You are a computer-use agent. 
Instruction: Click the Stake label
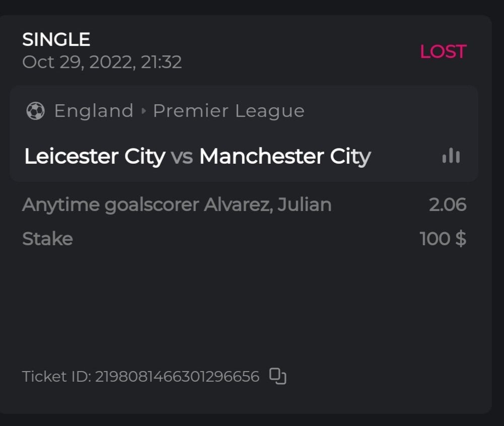pos(47,239)
